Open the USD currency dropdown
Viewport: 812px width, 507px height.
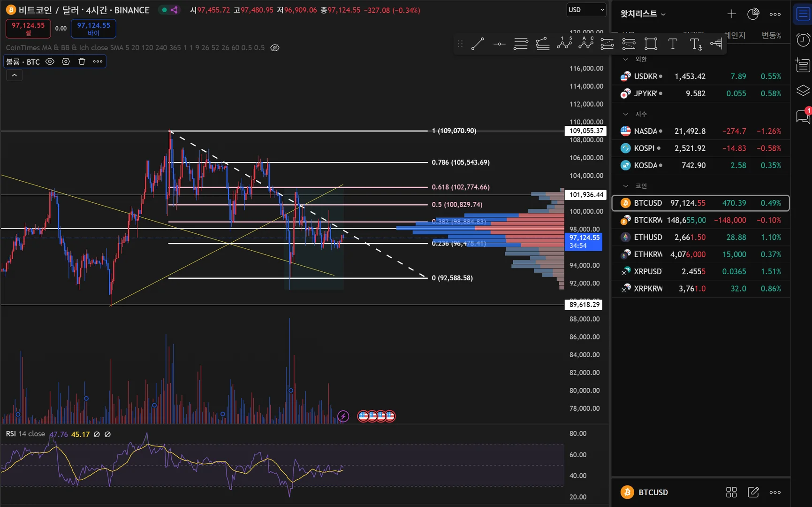(x=586, y=10)
